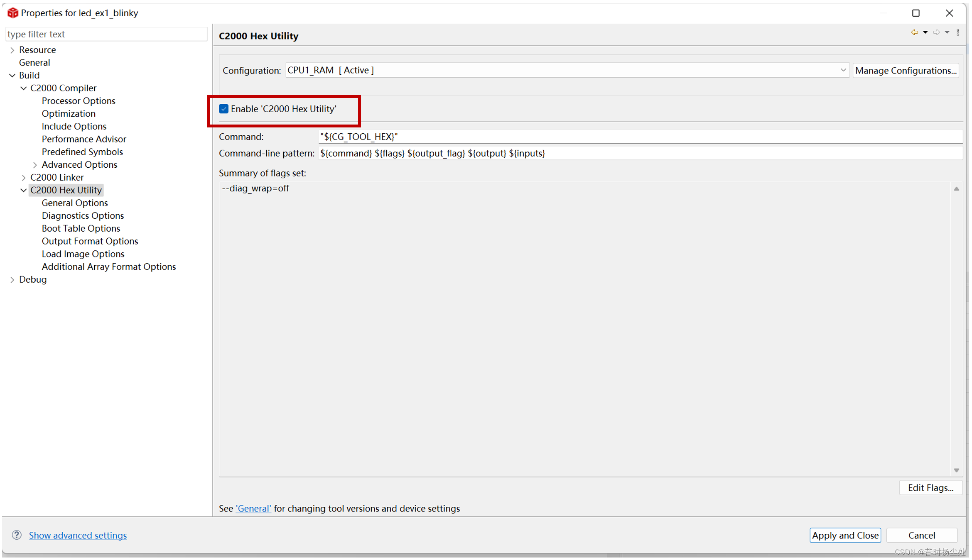Image resolution: width=972 pixels, height=560 pixels.
Task: Click the yellow back navigation arrow
Action: click(x=914, y=32)
